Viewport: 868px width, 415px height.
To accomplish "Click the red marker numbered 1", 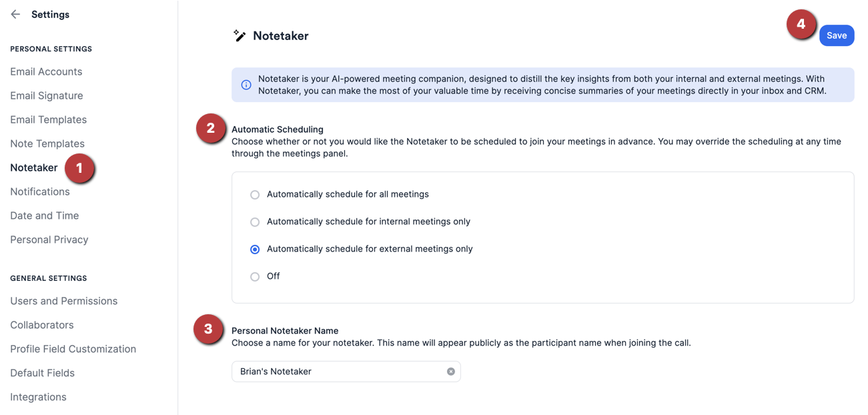I will click(79, 169).
